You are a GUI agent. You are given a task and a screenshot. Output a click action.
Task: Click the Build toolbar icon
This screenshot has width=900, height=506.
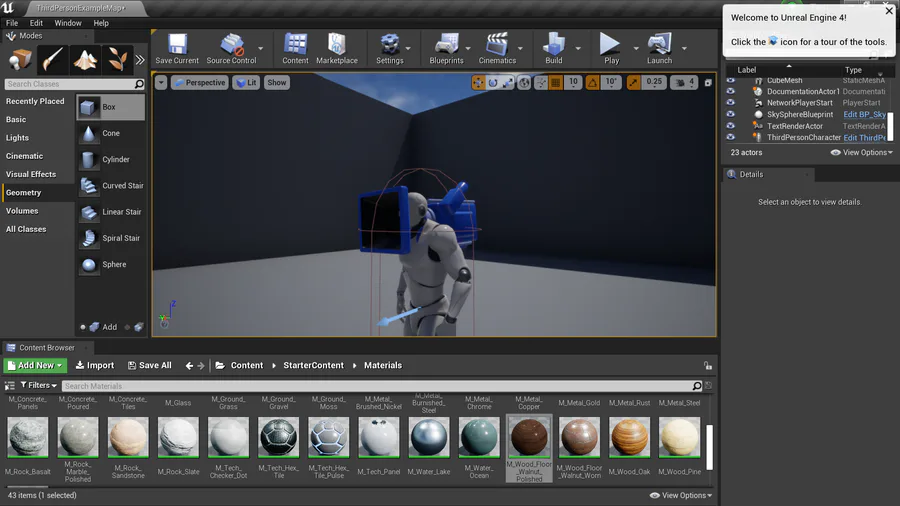(x=554, y=49)
